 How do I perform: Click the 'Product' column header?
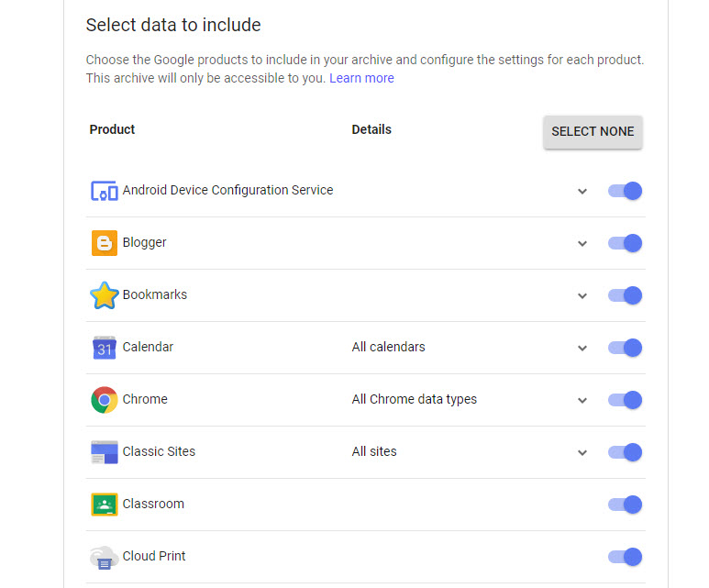[x=112, y=129]
